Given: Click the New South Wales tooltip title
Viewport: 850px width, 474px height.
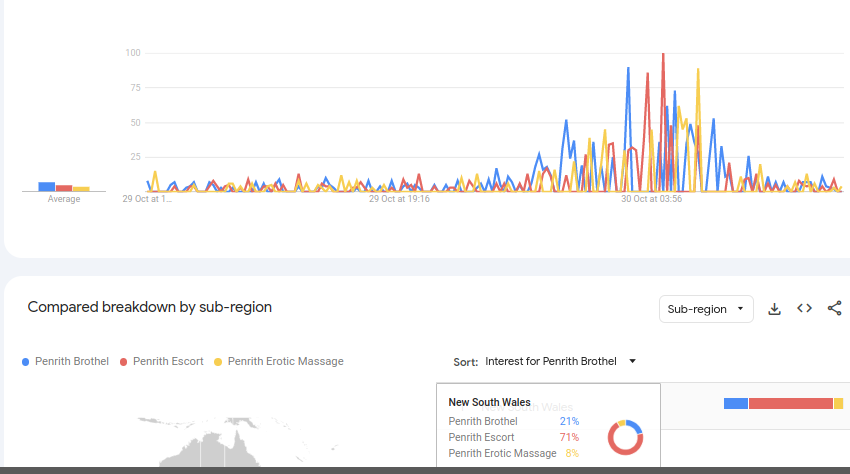Looking at the screenshot, I should pos(489,402).
